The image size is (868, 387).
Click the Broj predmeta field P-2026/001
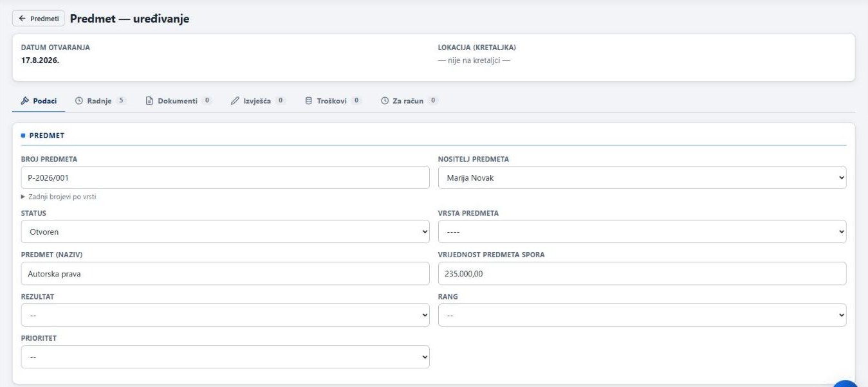coord(225,177)
